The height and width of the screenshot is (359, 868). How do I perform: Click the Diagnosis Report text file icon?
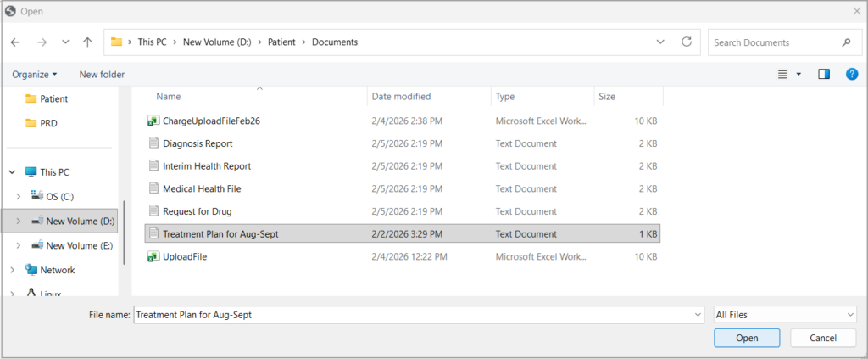pos(153,143)
